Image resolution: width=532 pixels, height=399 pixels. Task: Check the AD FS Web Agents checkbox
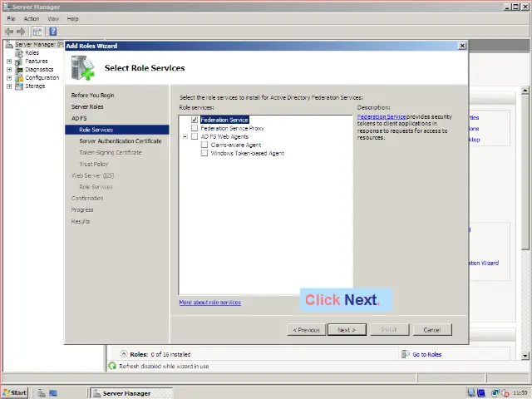(195, 136)
